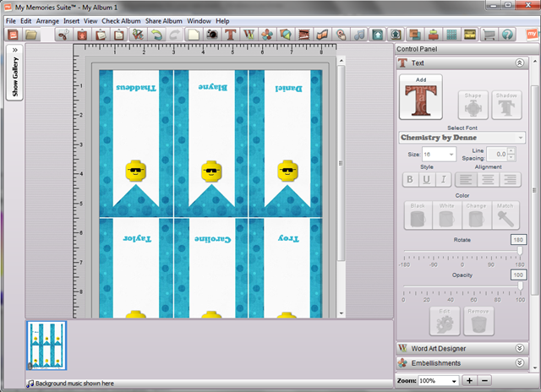
Task: Click the Text tool in top toolbar
Action: tap(229, 35)
